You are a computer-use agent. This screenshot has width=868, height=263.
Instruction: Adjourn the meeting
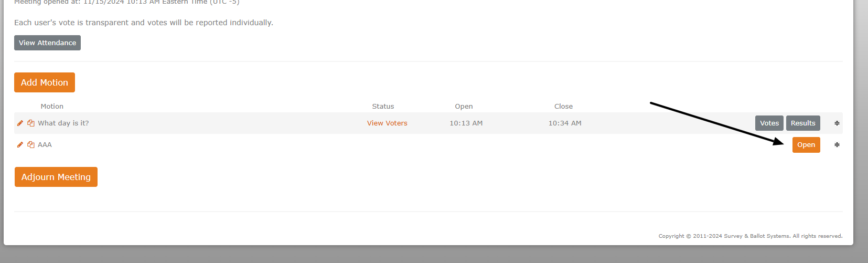56,177
